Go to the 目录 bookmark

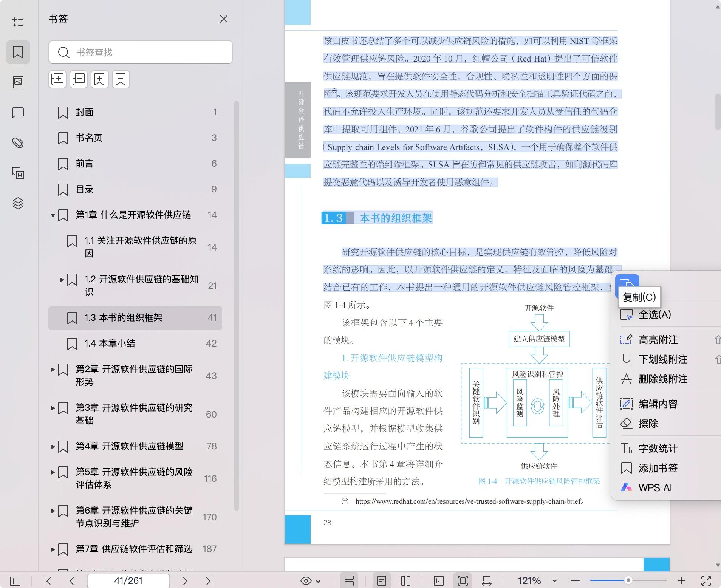[x=135, y=189]
